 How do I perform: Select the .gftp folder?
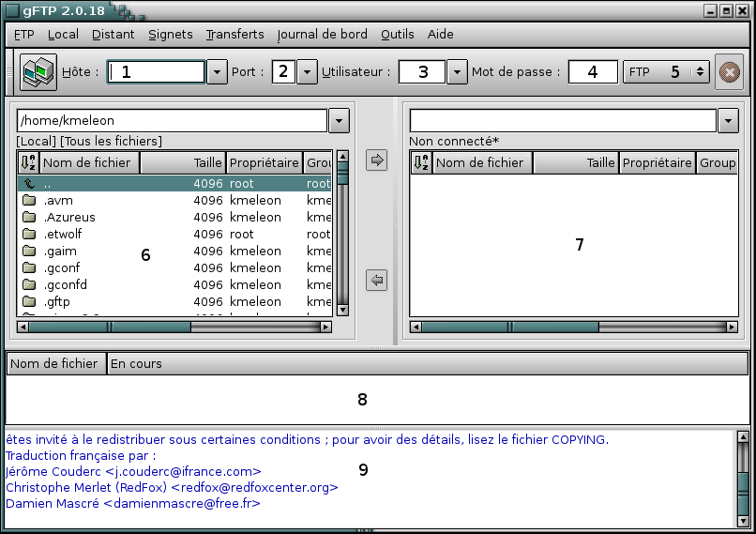[x=174, y=301]
